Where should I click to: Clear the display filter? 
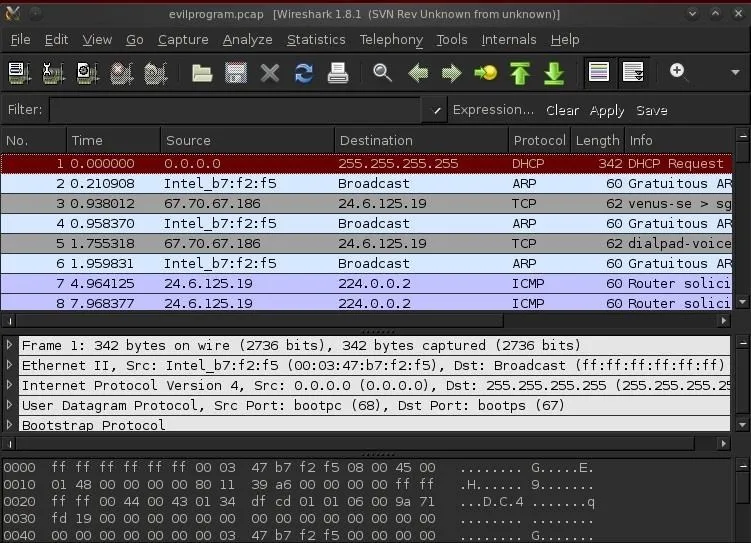pos(562,110)
